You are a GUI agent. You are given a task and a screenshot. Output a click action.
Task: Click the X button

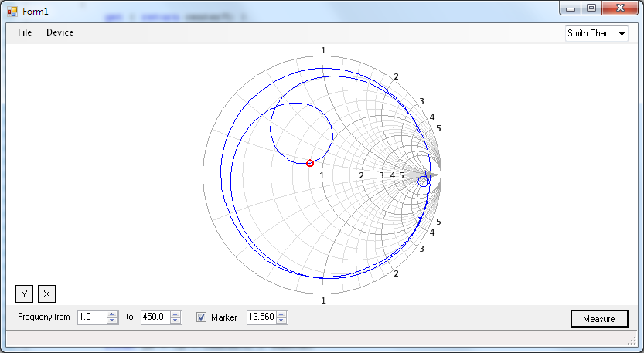46,294
